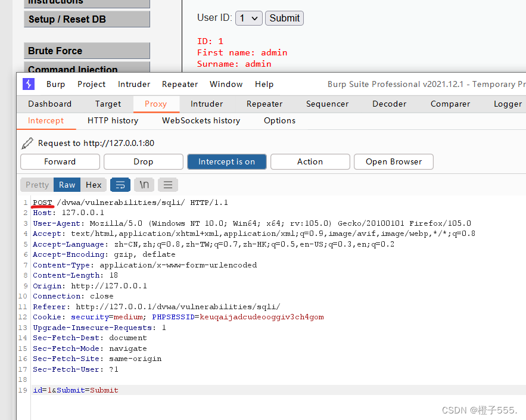Click the Action button
Screen dimensions: 526x420
(310, 161)
